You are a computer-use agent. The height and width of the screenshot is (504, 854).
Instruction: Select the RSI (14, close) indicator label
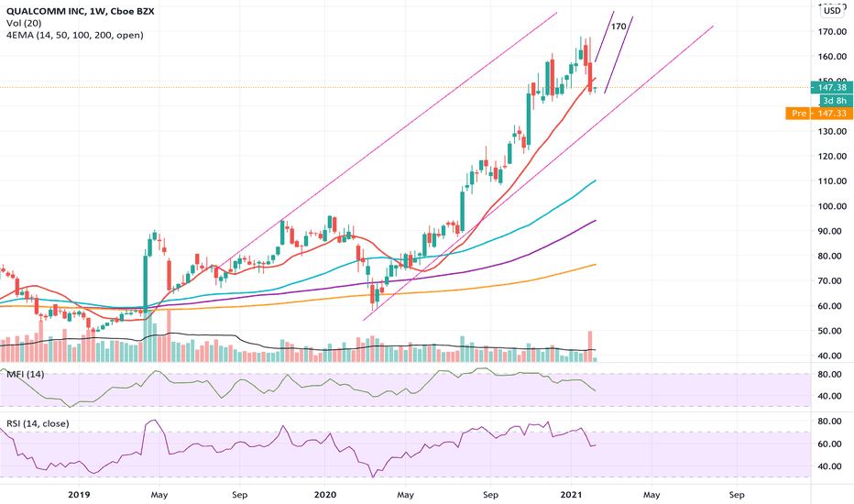pyautogui.click(x=38, y=423)
